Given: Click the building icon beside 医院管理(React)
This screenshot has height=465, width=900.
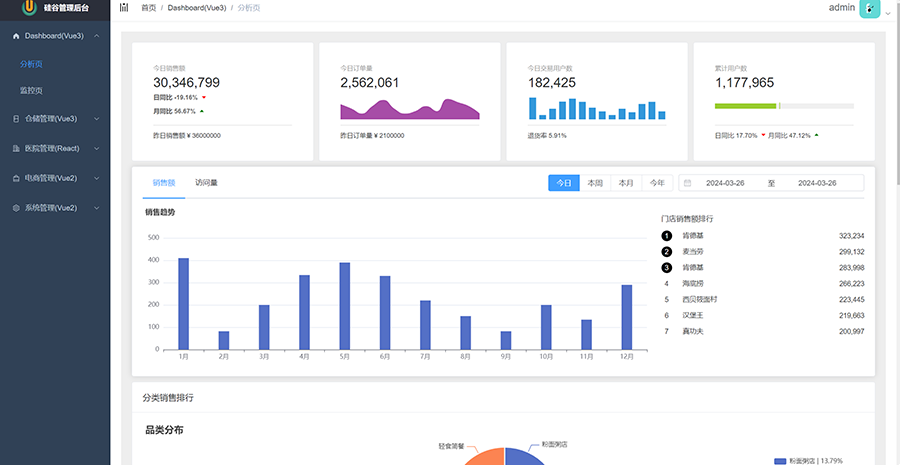Looking at the screenshot, I should point(16,148).
